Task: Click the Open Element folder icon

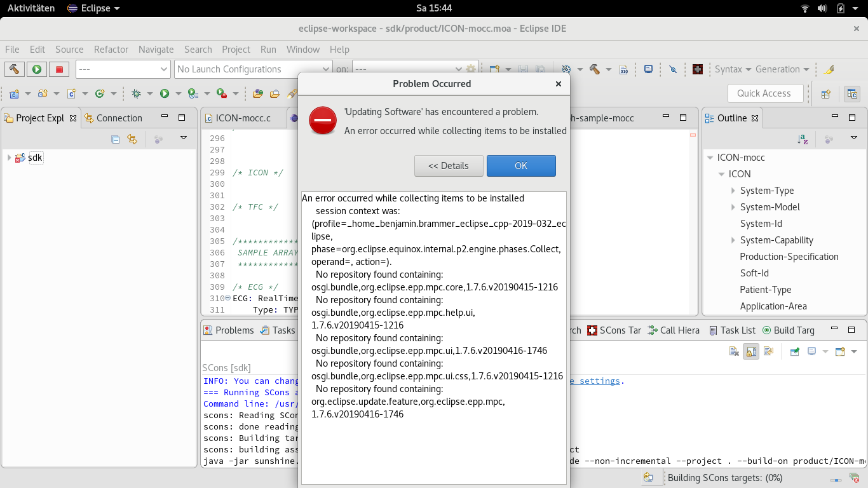Action: [257, 93]
